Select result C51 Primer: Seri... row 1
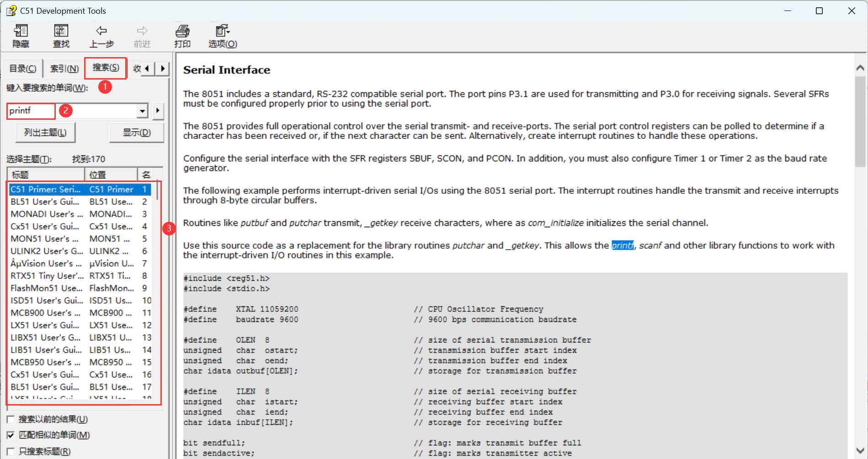This screenshot has width=868, height=459. point(80,189)
